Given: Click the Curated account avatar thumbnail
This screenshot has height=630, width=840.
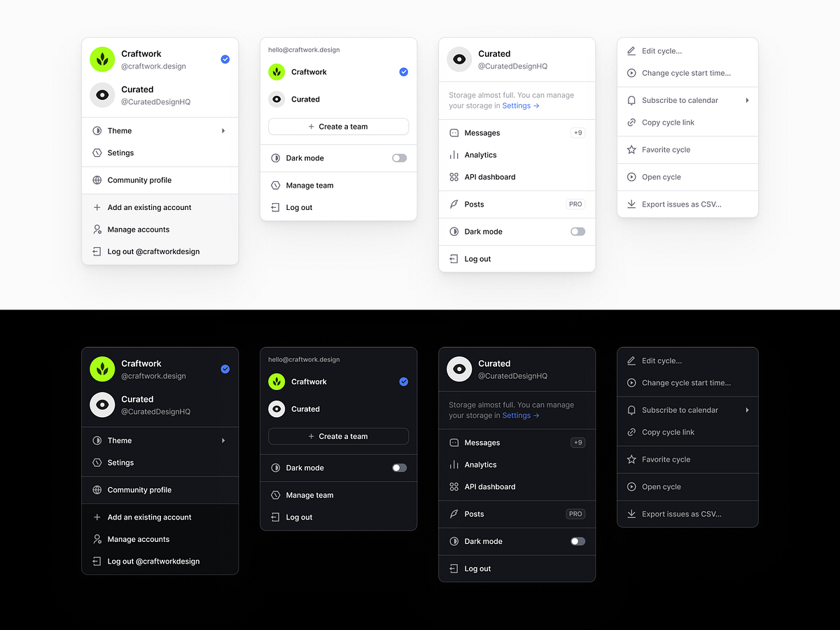Looking at the screenshot, I should [102, 94].
